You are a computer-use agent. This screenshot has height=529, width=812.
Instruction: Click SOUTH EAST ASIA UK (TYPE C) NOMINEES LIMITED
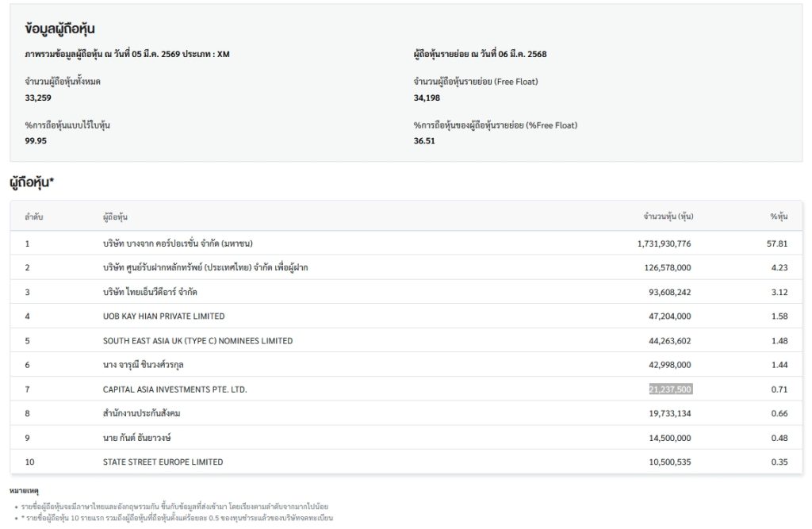pos(197,341)
